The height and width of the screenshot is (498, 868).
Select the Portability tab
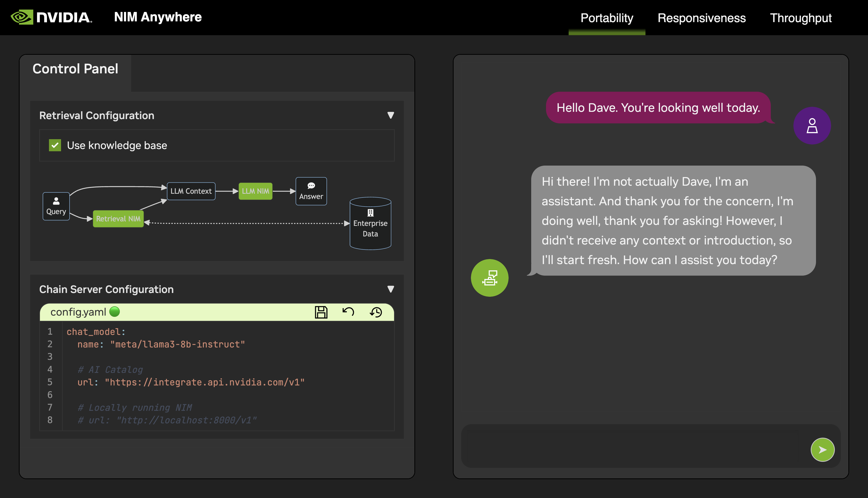[x=607, y=18]
